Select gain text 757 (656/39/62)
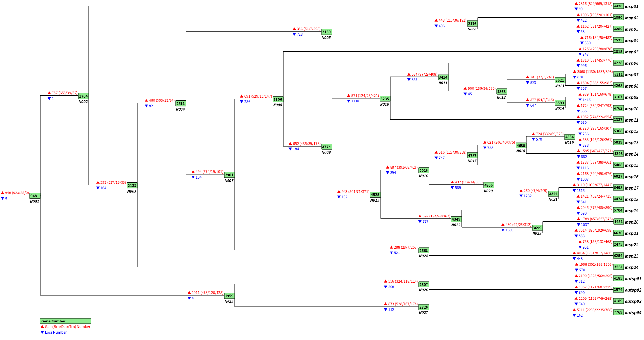This screenshot has width=644, height=340. pyautogui.click(x=64, y=93)
